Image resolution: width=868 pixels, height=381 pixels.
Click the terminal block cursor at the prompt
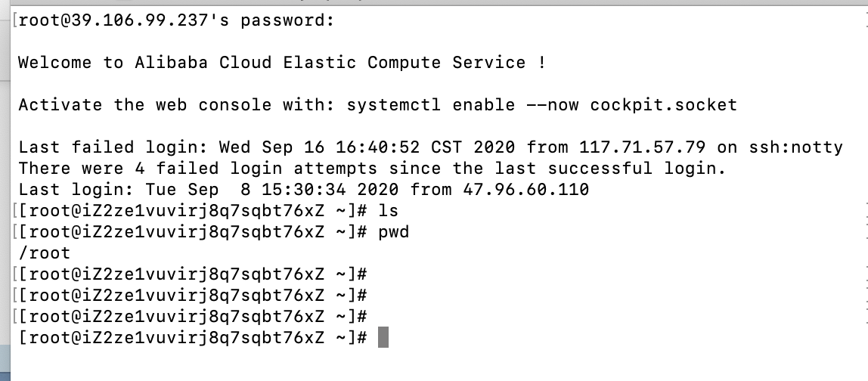383,337
